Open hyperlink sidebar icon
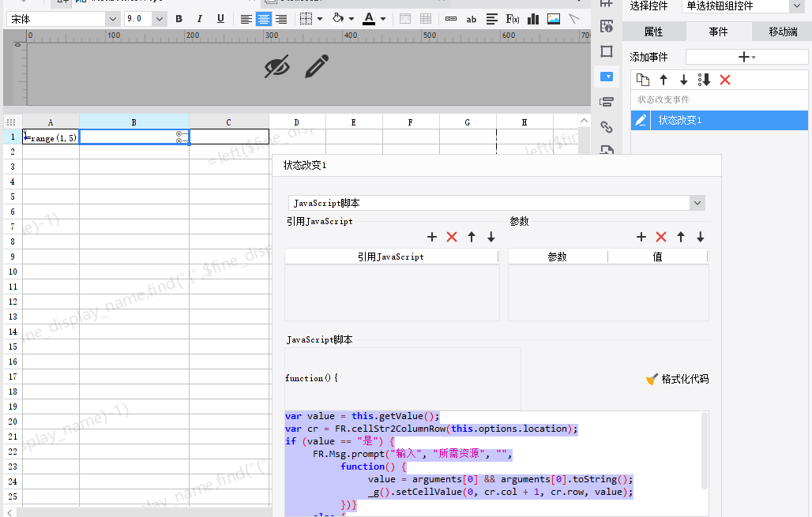Screen dimensions: 812x517 607,127
